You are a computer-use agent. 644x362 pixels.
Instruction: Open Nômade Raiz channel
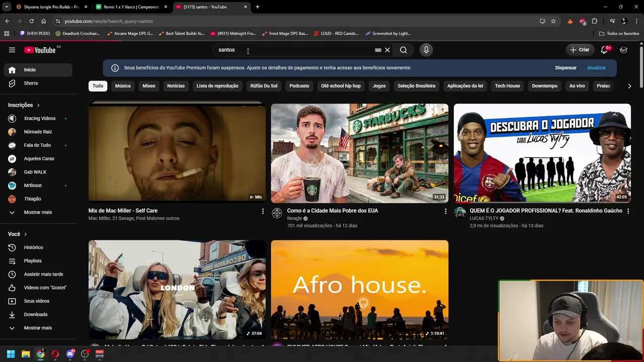[x=38, y=132]
